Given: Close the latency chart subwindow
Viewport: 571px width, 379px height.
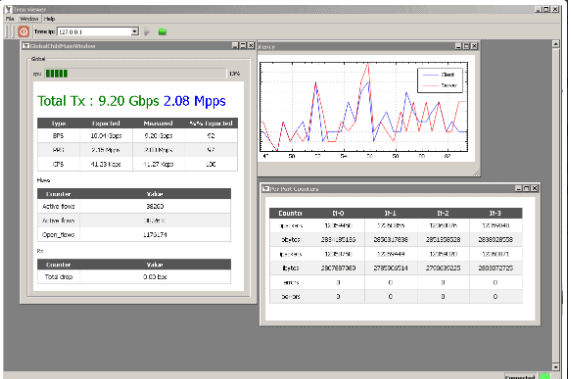Looking at the screenshot, I should click(x=474, y=46).
